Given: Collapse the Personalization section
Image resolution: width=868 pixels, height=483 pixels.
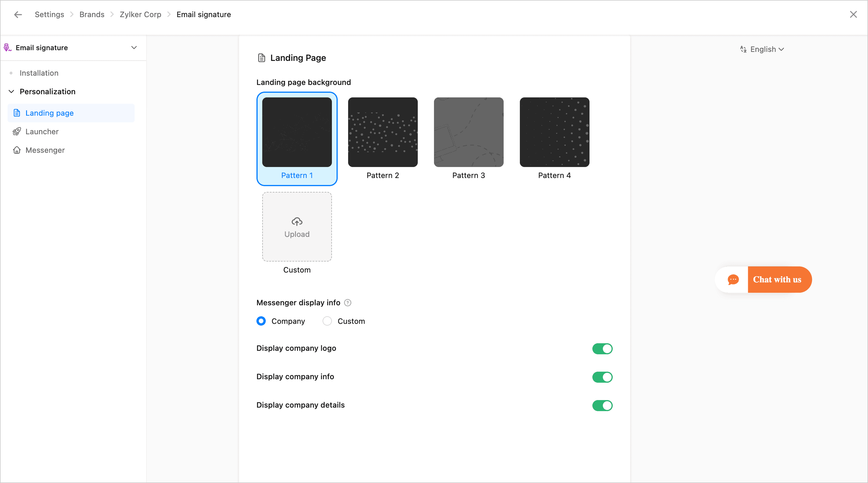Looking at the screenshot, I should pyautogui.click(x=11, y=92).
